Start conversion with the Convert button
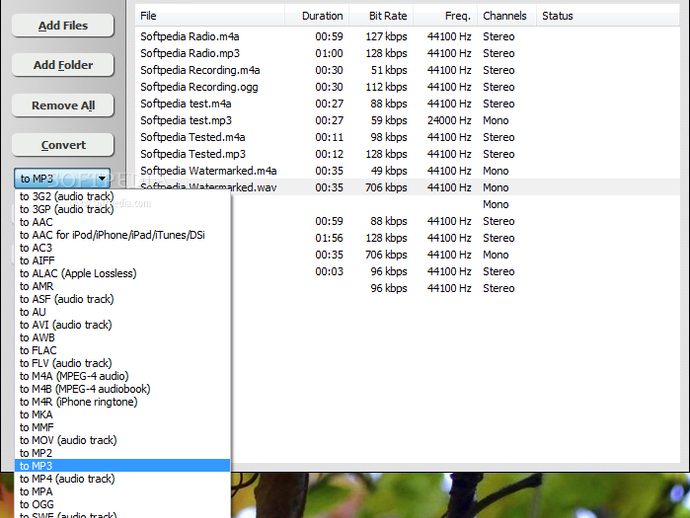The height and width of the screenshot is (518, 690). point(63,145)
